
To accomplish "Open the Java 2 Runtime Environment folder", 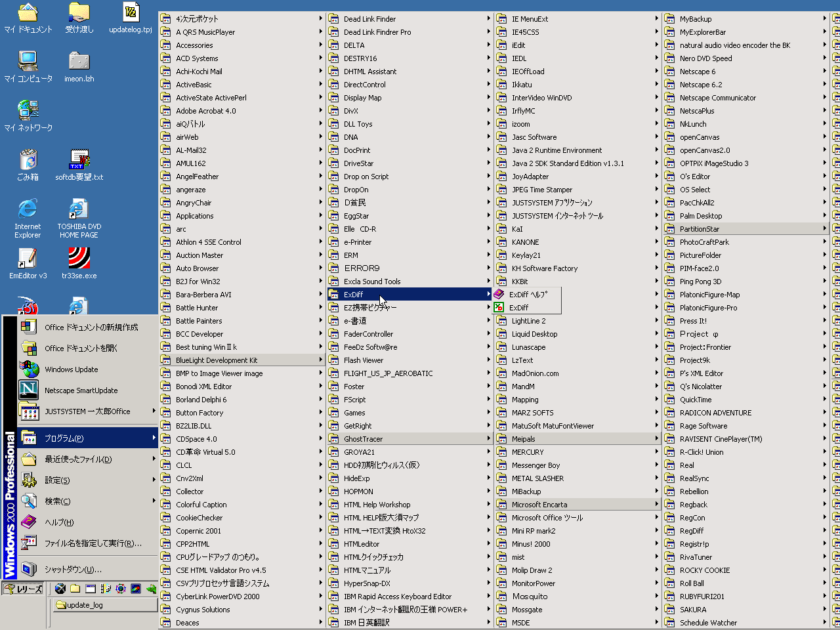I will pos(578,150).
